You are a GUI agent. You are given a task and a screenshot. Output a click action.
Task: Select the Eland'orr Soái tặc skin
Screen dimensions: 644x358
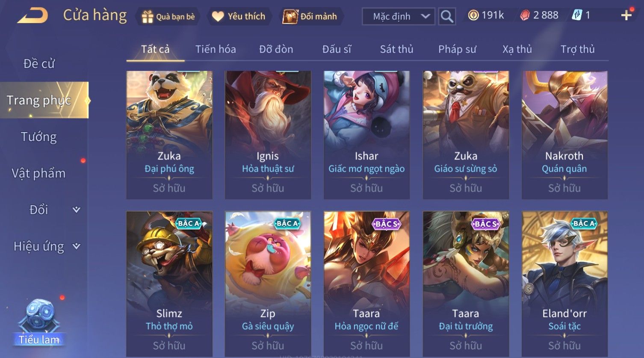point(564,284)
